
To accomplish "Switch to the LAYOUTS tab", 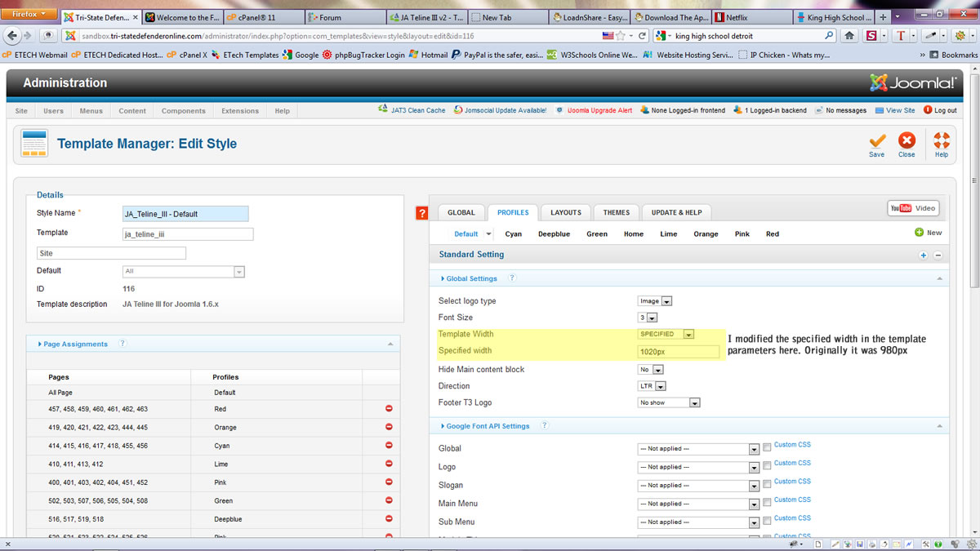I will click(x=565, y=212).
